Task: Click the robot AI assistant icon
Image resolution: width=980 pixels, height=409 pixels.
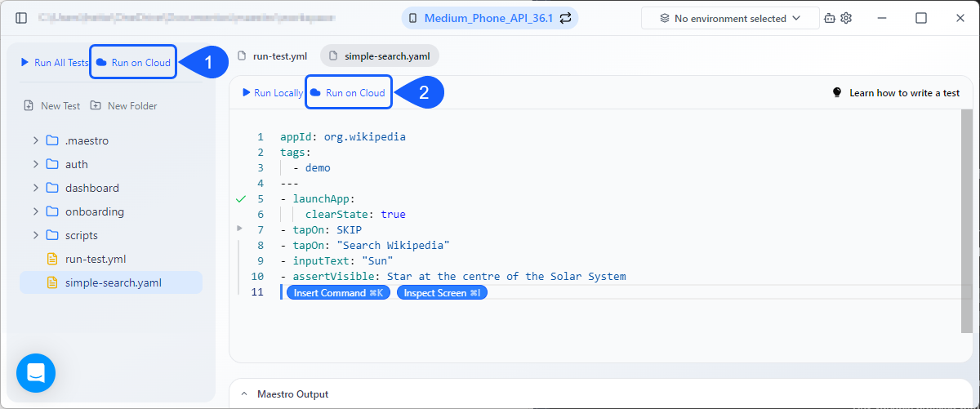Action: 830,18
